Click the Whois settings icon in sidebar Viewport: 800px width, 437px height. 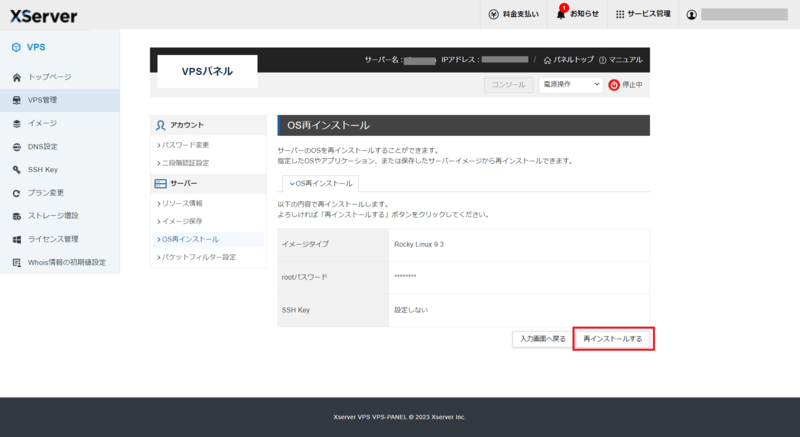pos(17,263)
